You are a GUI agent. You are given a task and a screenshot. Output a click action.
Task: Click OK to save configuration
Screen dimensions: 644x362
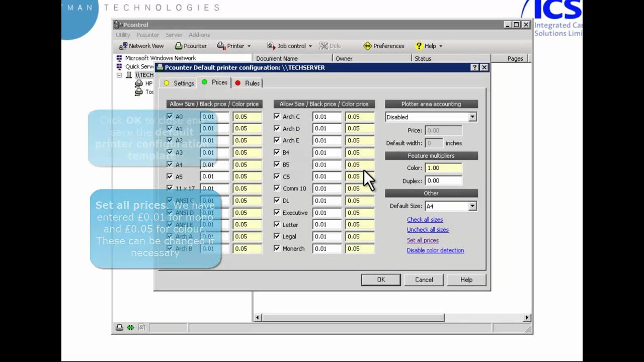[381, 280]
